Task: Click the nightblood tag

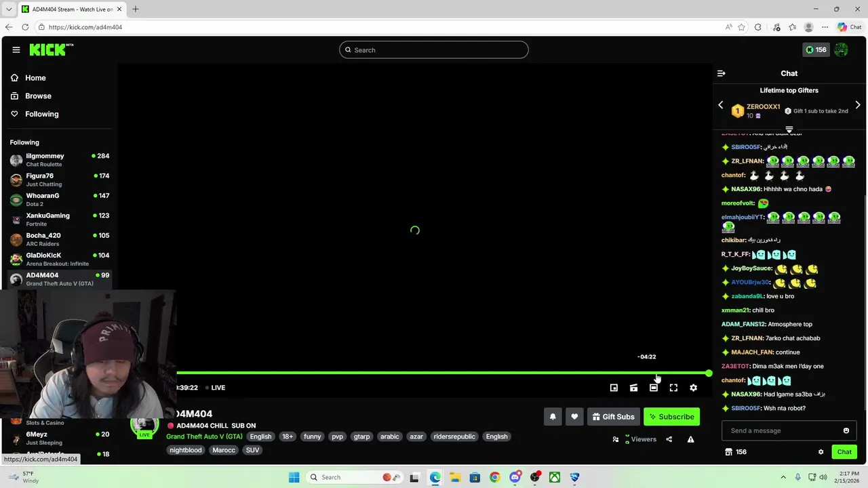Action: point(186,450)
